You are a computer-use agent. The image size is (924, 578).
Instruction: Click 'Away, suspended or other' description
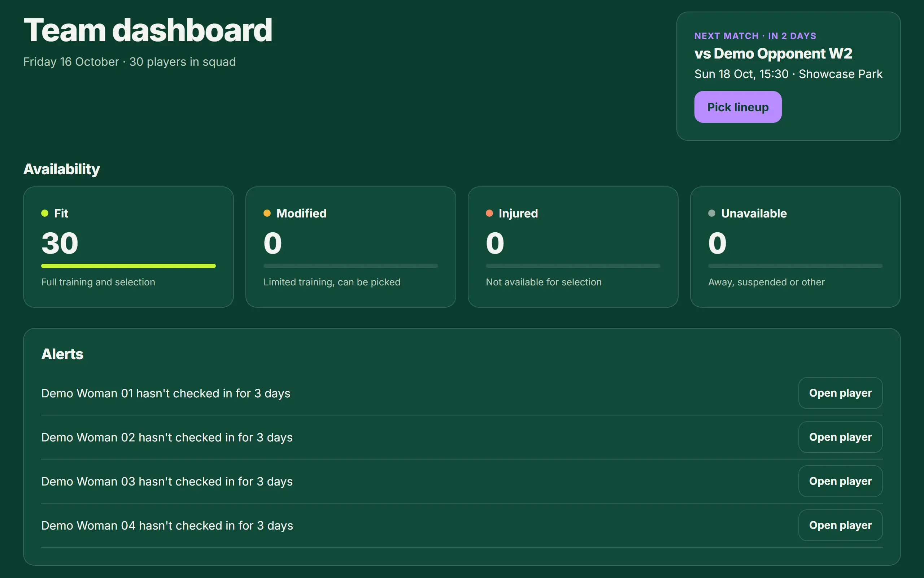[x=766, y=282]
